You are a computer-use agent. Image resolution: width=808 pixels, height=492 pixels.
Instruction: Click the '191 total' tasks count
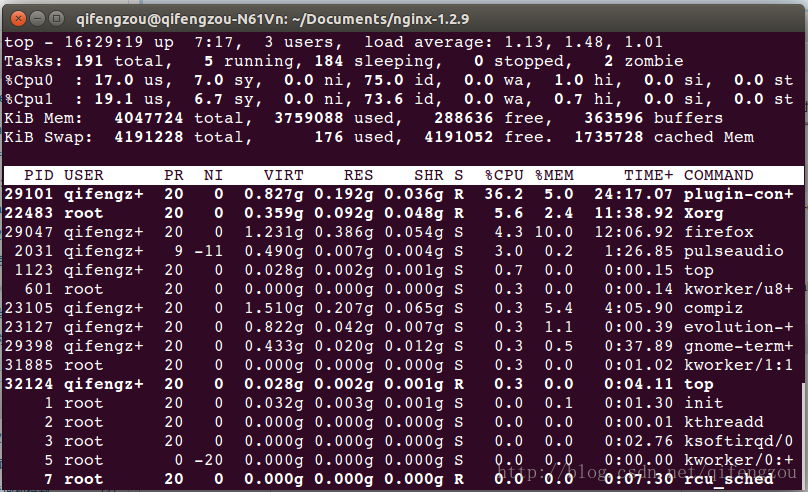pos(119,61)
